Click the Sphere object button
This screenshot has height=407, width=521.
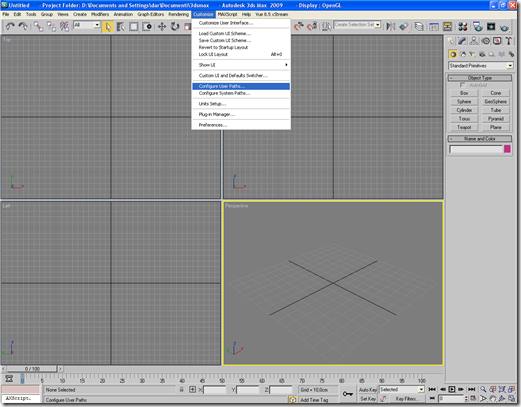(x=464, y=101)
